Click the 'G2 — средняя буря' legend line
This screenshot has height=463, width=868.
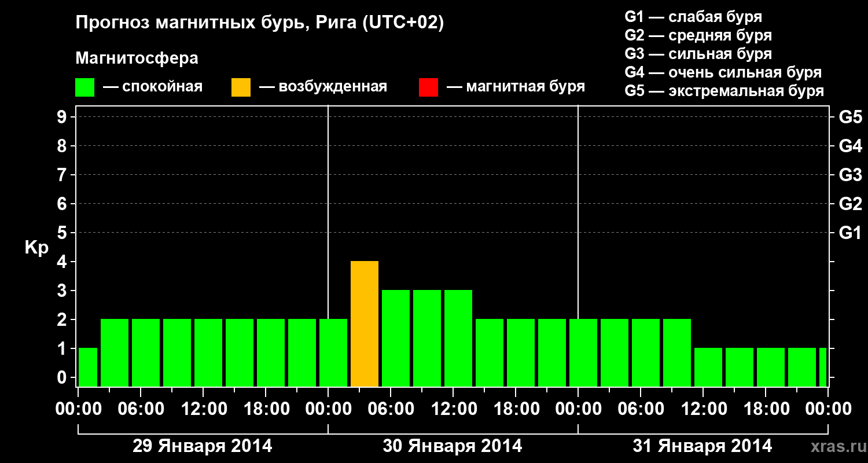(698, 35)
